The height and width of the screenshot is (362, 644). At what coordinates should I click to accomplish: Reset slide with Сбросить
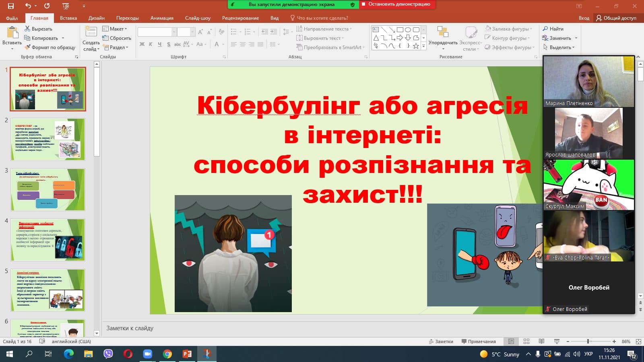coord(117,38)
